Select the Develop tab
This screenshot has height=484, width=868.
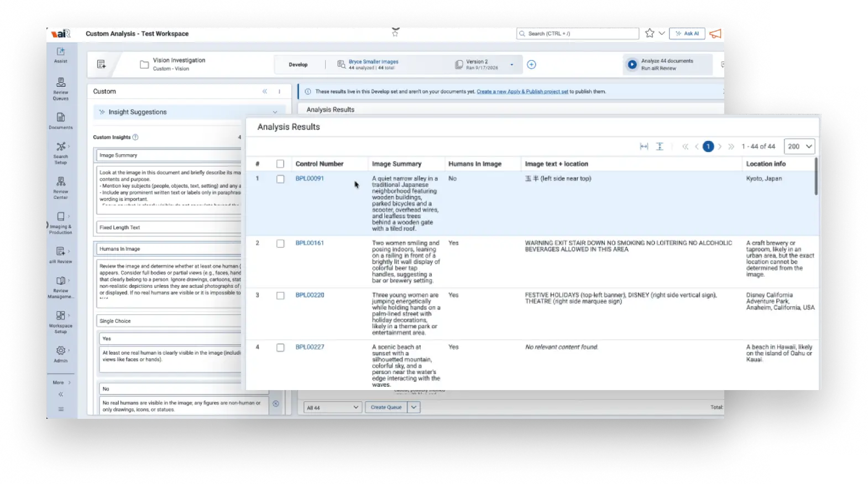298,65
